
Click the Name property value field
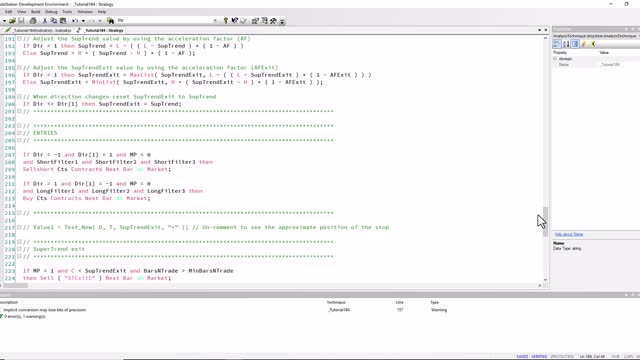[x=618, y=64]
